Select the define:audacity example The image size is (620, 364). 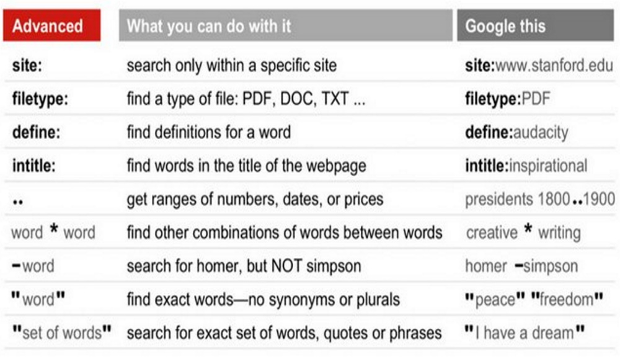point(516,132)
